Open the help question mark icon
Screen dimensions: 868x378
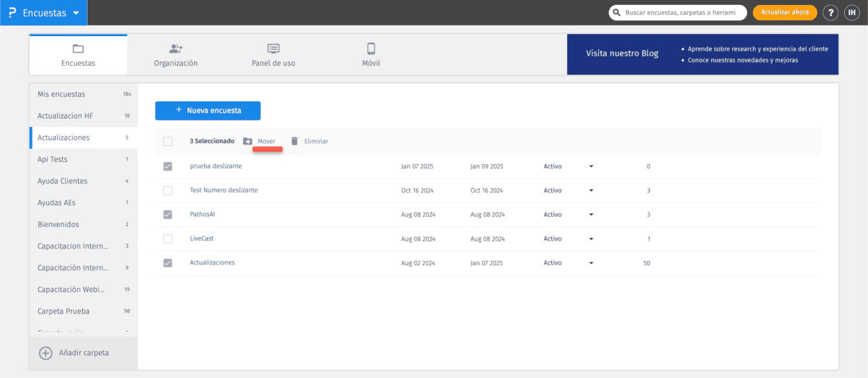click(830, 13)
